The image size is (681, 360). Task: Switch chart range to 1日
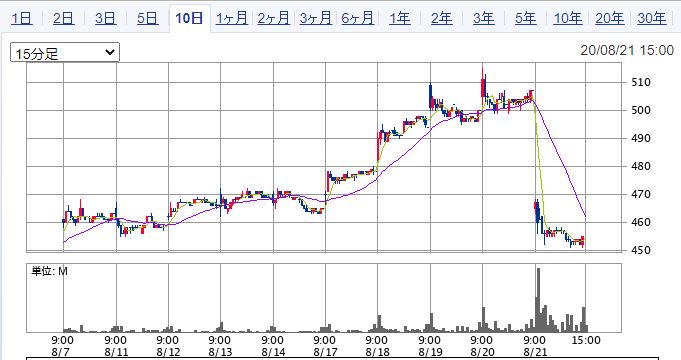point(21,19)
